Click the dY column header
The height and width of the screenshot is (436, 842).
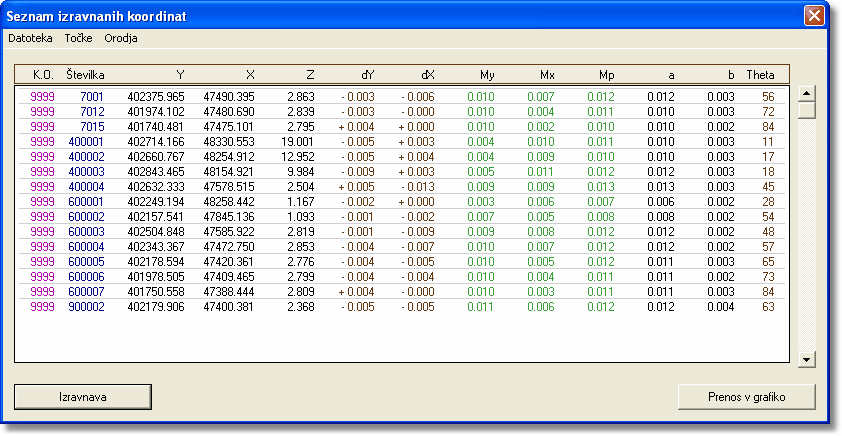[x=367, y=74]
